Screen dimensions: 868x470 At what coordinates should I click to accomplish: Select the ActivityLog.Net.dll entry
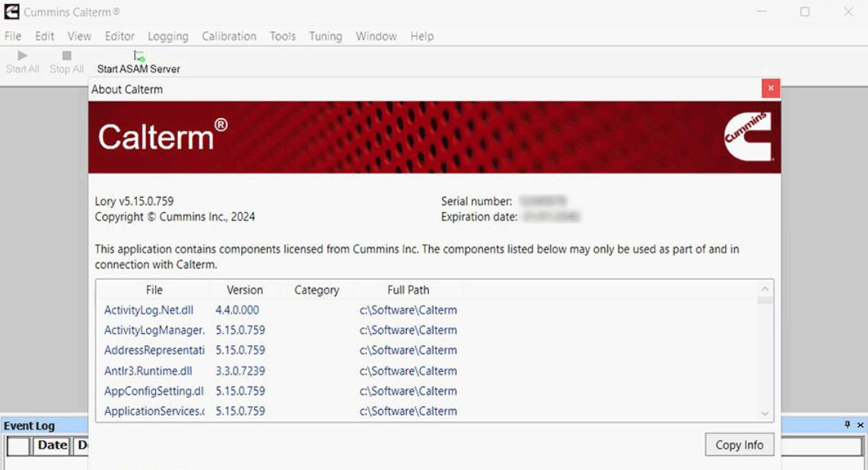[x=148, y=310]
